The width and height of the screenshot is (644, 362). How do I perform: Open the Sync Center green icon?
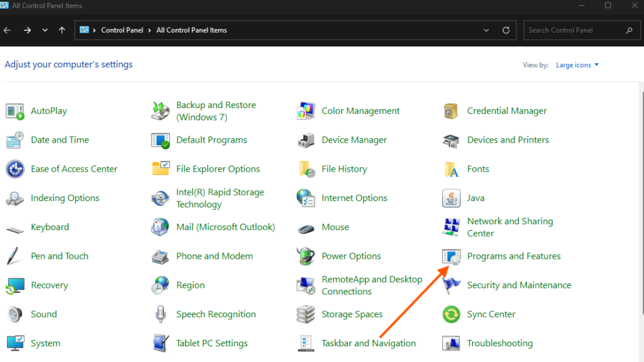(451, 315)
